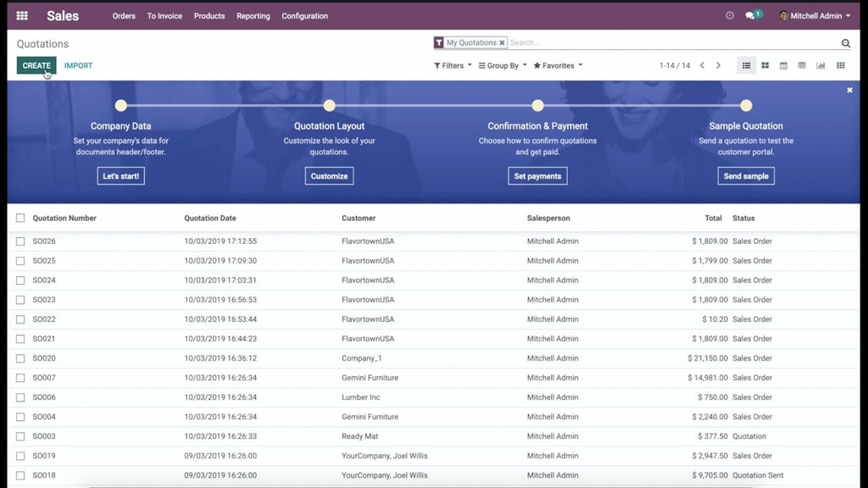The height and width of the screenshot is (488, 868).
Task: Open the conversations chat icon
Action: click(x=750, y=16)
